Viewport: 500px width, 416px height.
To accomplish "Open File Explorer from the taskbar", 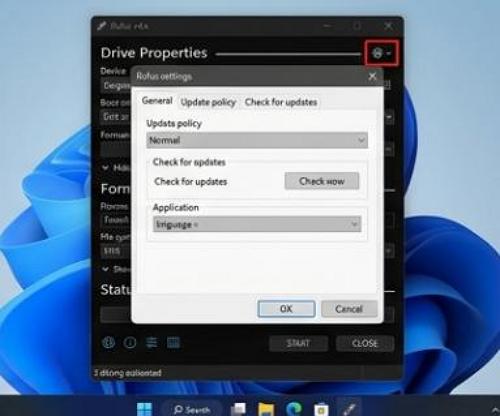I will [266, 409].
